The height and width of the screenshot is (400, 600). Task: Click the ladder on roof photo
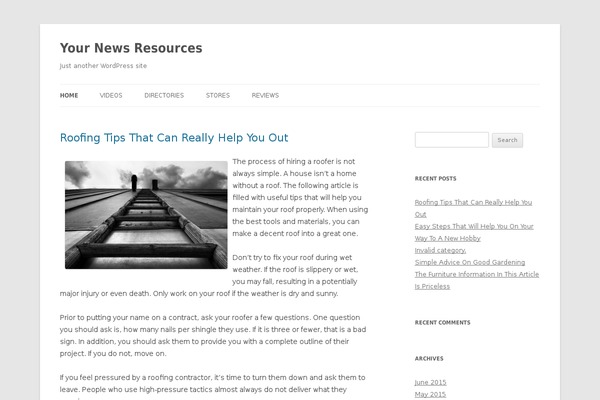tap(146, 215)
